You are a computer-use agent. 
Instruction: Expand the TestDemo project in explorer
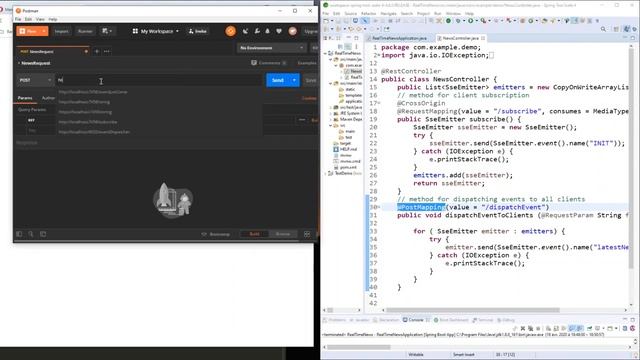(x=326, y=173)
